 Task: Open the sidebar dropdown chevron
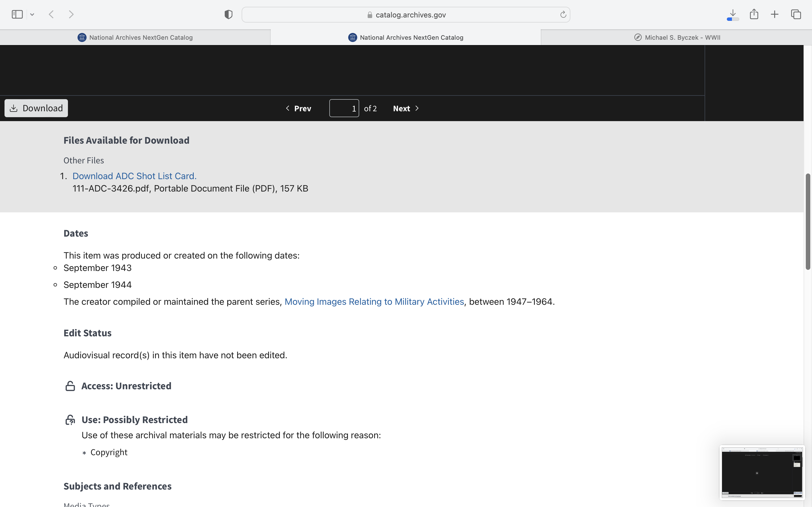point(32,14)
